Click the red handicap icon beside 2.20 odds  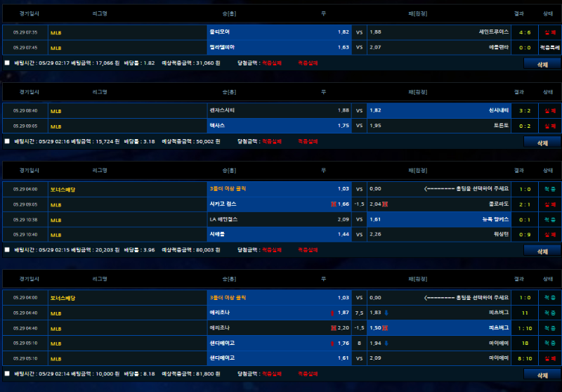click(333, 328)
